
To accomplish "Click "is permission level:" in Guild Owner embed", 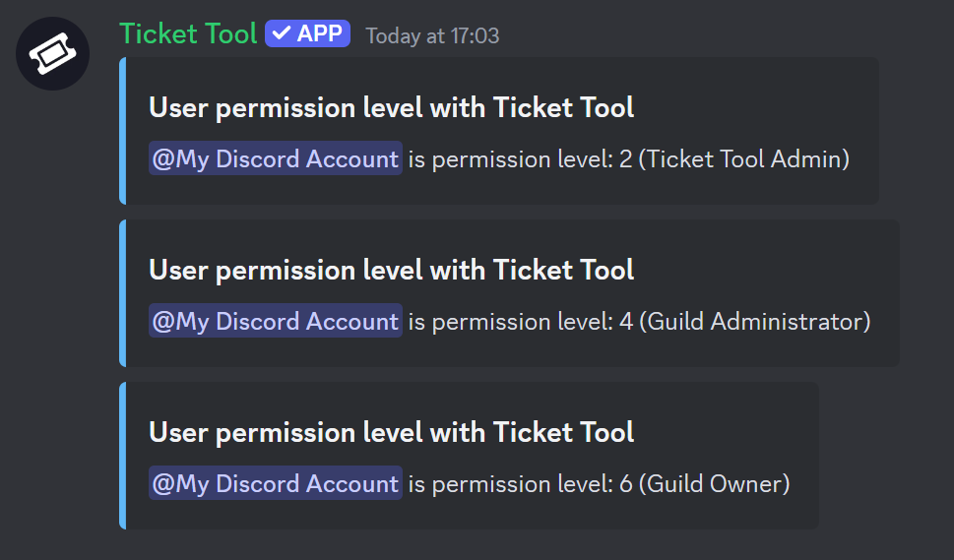I will (x=510, y=483).
